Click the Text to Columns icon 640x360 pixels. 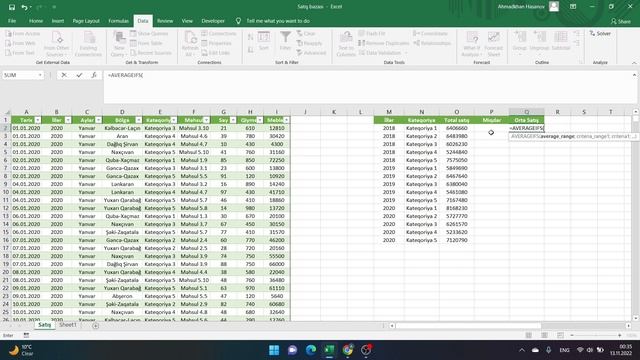346,38
